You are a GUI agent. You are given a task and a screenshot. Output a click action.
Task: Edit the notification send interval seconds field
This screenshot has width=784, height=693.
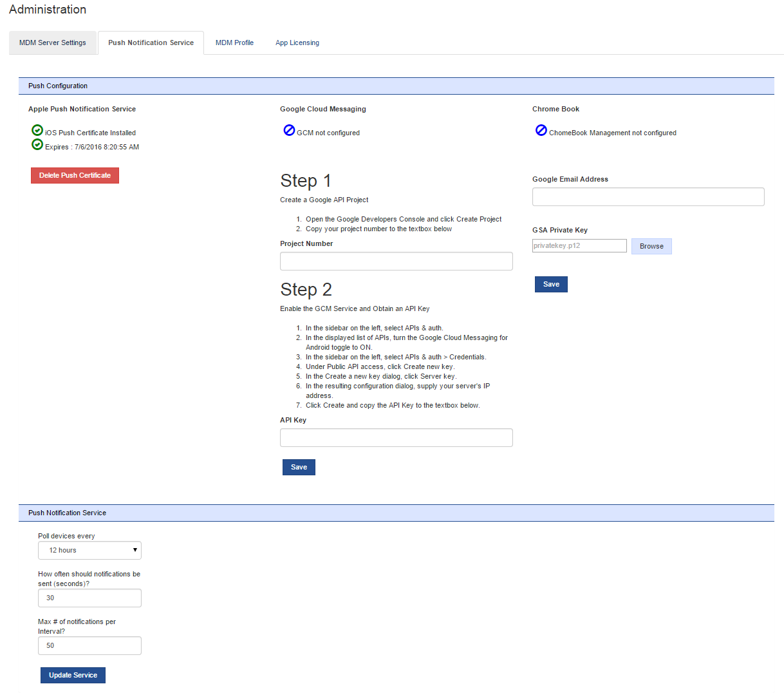coord(89,598)
